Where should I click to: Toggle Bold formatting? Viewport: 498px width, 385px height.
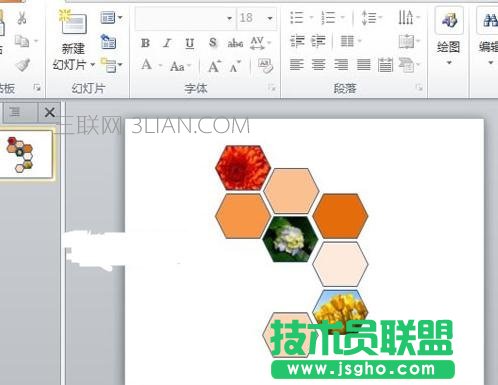(x=145, y=43)
